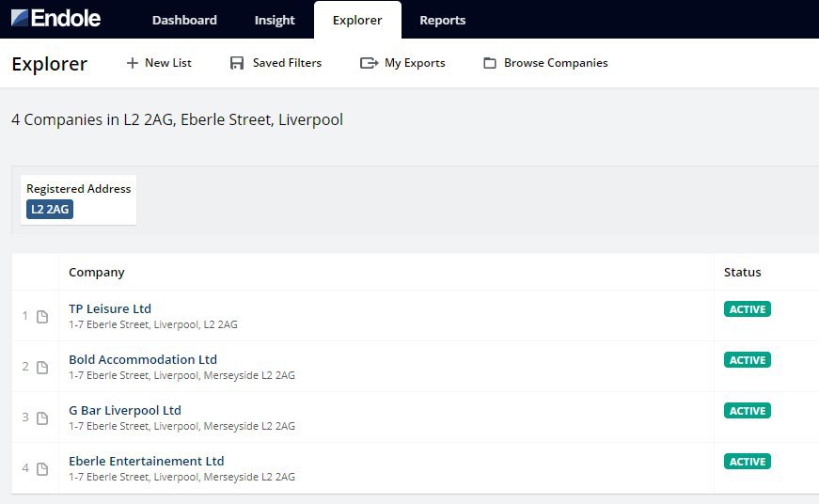Open the Dashboard tab
Viewport: 819px width, 504px height.
tap(184, 20)
